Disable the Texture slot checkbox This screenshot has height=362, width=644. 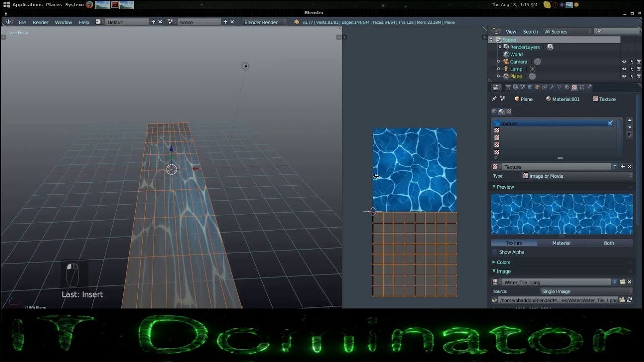610,123
